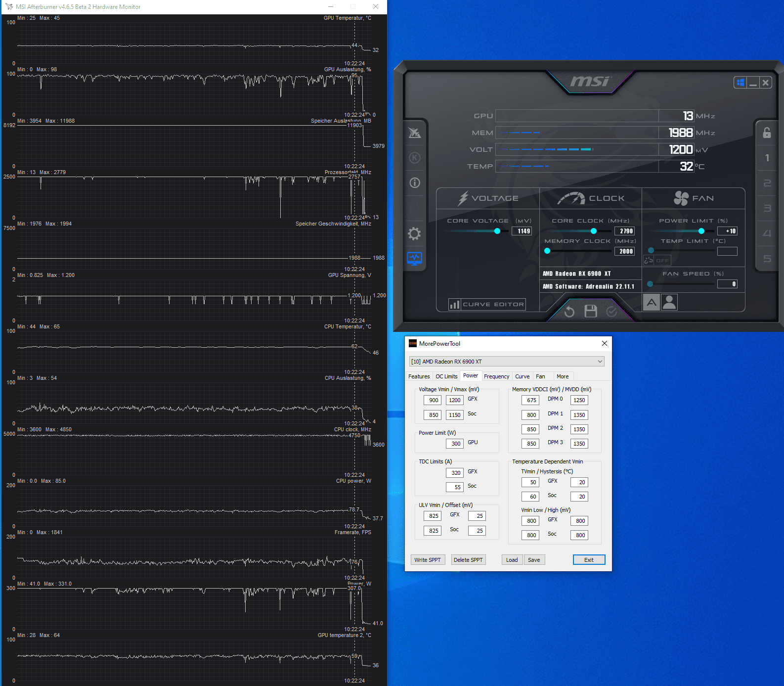Click Soc Vmax field showing 1150
The height and width of the screenshot is (686, 784).
pyautogui.click(x=455, y=415)
